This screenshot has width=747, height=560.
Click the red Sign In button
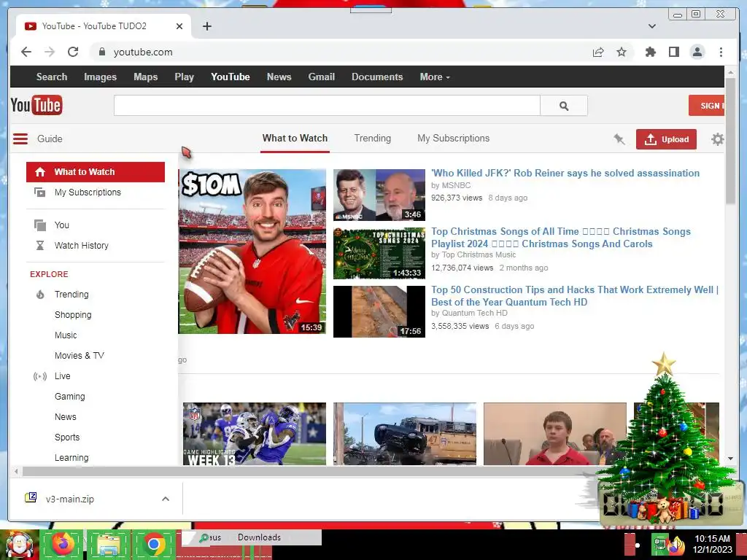pyautogui.click(x=706, y=106)
